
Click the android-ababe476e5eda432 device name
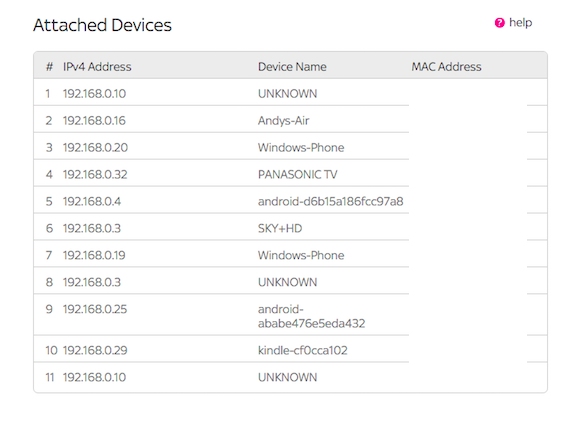(311, 316)
